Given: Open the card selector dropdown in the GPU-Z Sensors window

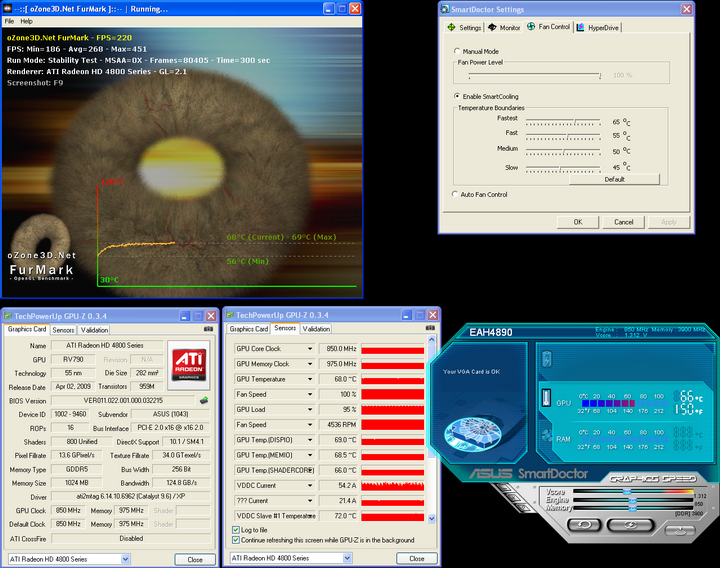Looking at the screenshot, I should pos(347,558).
